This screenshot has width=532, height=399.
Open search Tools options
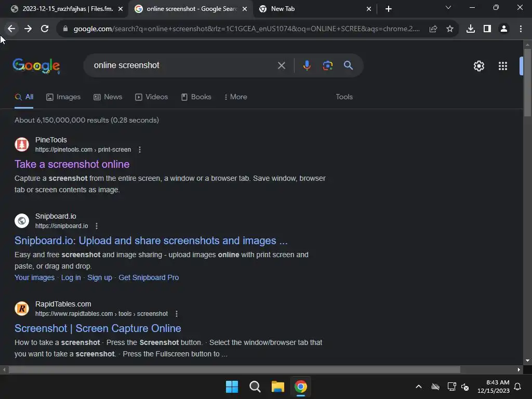click(344, 97)
